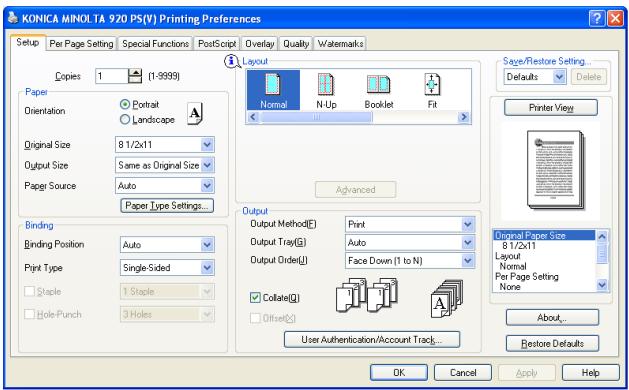
Task: Click the Restore Defaults button
Action: pyautogui.click(x=552, y=343)
